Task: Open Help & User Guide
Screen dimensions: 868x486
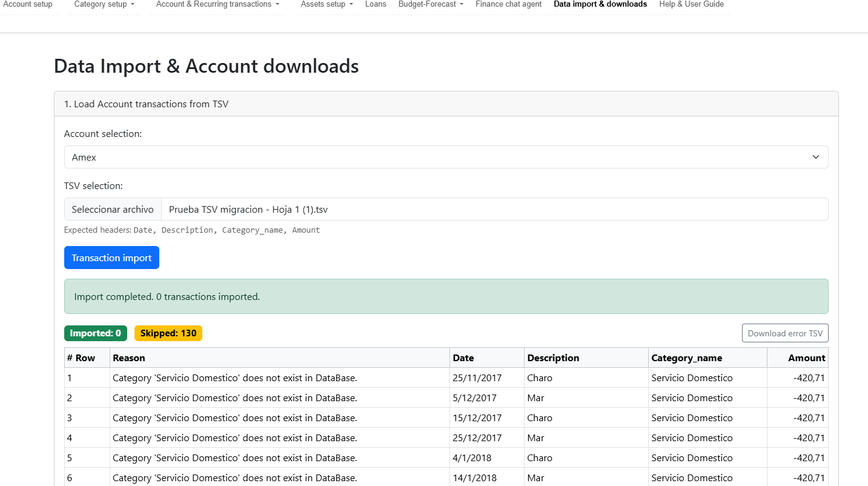Action: [x=692, y=4]
